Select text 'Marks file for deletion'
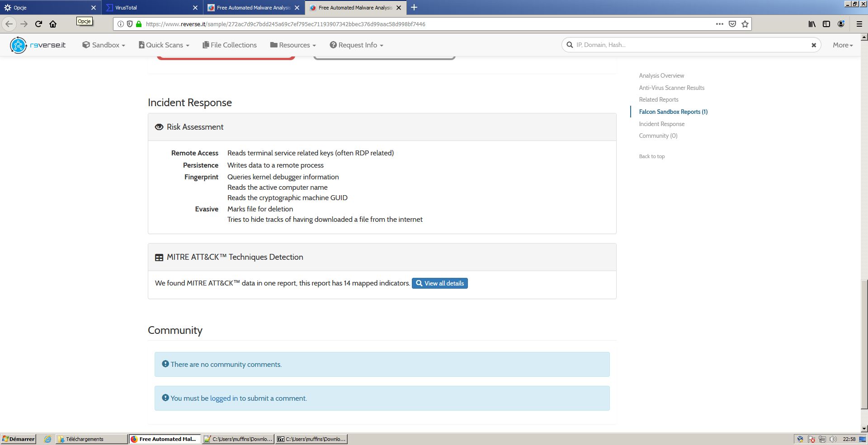868x445 pixels. (260, 209)
